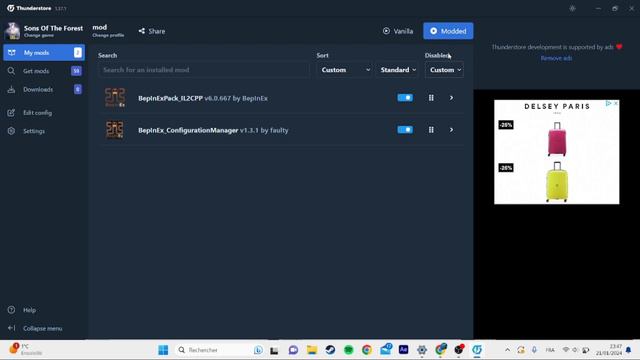
Task: Click the My mods box icon
Action: [x=11, y=53]
